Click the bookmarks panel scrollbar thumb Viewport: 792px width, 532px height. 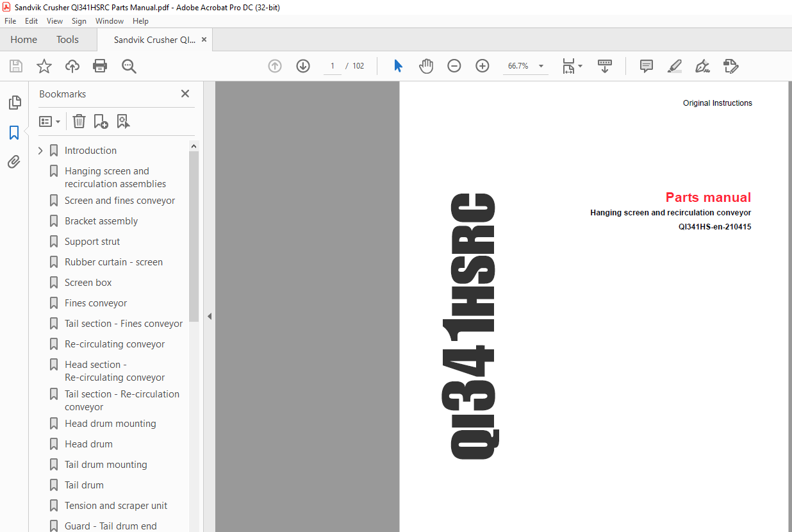(194, 237)
